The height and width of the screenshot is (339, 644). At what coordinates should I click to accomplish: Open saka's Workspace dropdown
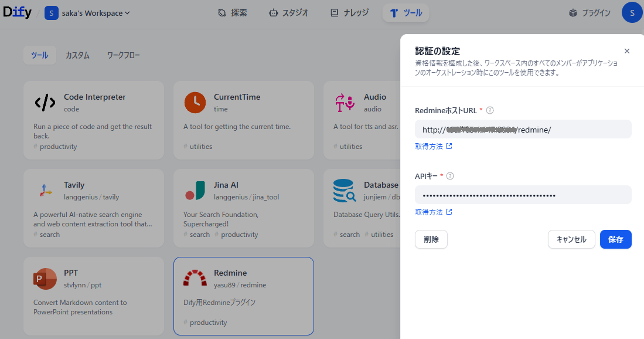(x=96, y=13)
